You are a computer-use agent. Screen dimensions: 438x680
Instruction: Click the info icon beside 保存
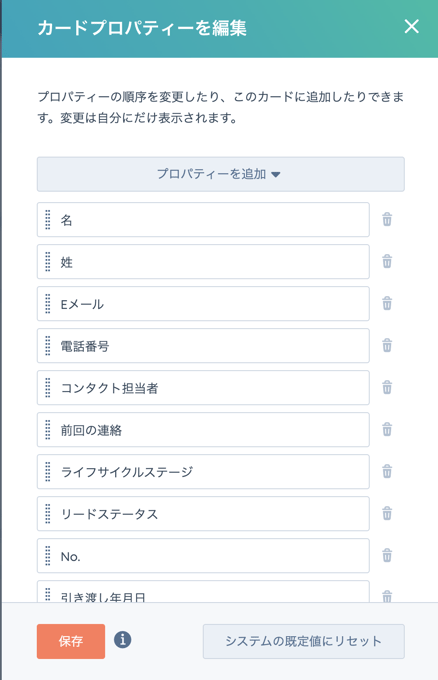point(123,640)
